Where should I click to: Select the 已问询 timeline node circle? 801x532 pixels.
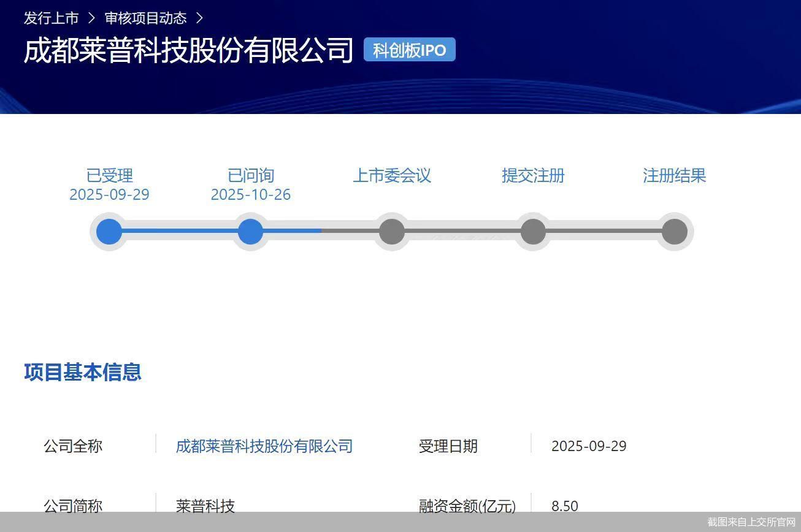[x=250, y=231]
